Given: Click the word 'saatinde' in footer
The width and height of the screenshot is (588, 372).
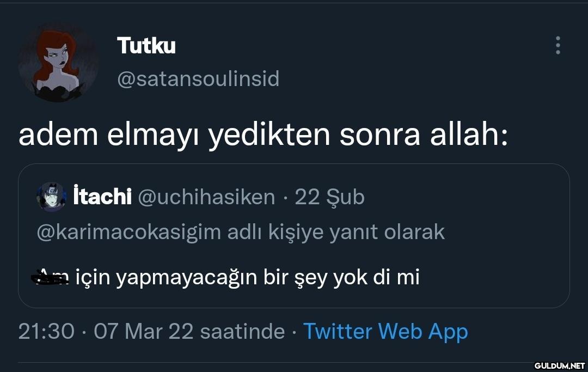Looking at the screenshot, I should pos(242,331).
